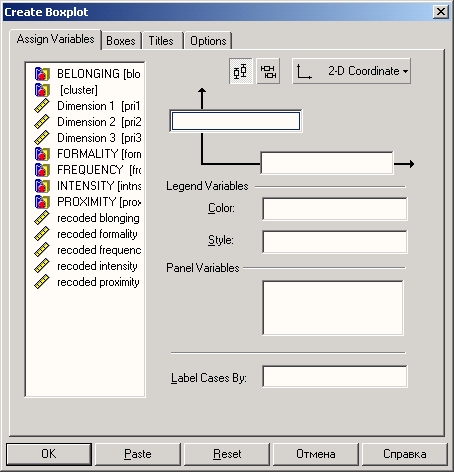Click the BELONGING variable categorical icon
Image resolution: width=454 pixels, height=472 pixels.
[42, 74]
